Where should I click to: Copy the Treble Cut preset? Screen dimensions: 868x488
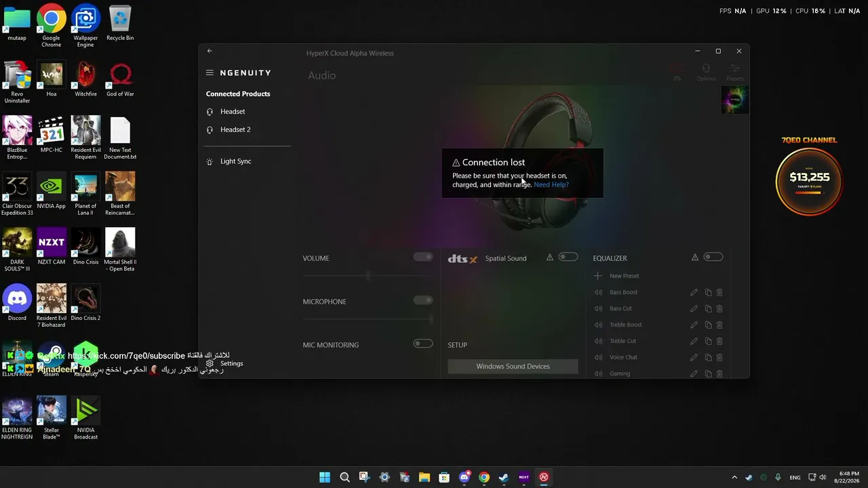pos(708,341)
